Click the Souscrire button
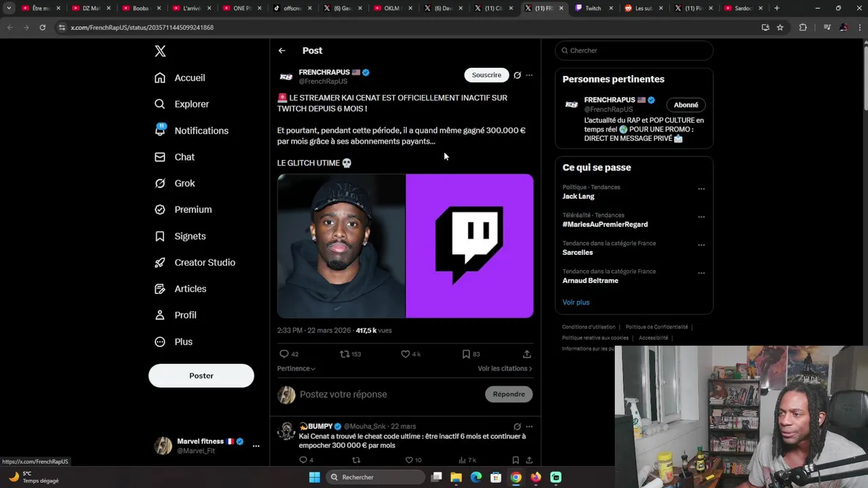Screen dimensions: 868x488 (x=487, y=75)
